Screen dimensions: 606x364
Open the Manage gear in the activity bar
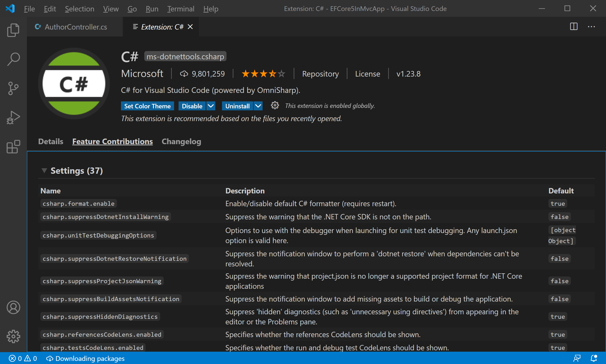pyautogui.click(x=13, y=336)
